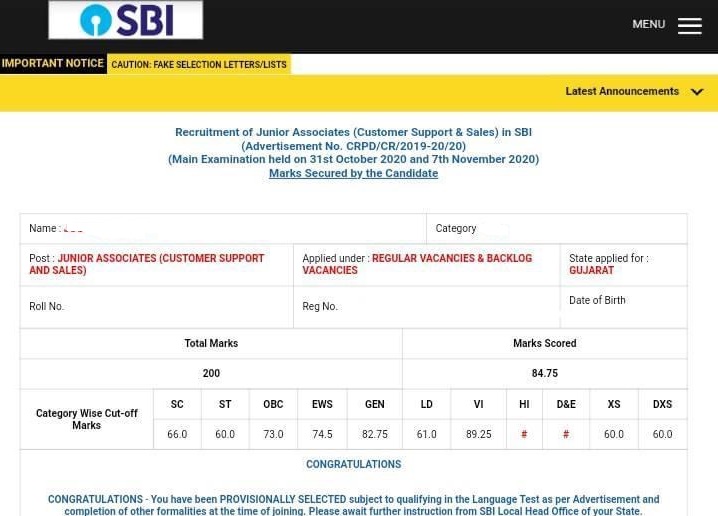The height and width of the screenshot is (516, 718).
Task: Click the Category field cell
Action: point(556,228)
